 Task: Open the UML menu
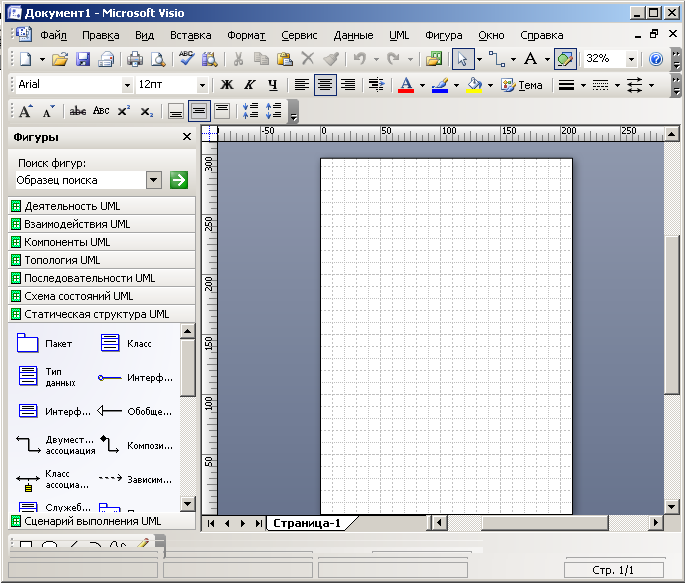399,35
